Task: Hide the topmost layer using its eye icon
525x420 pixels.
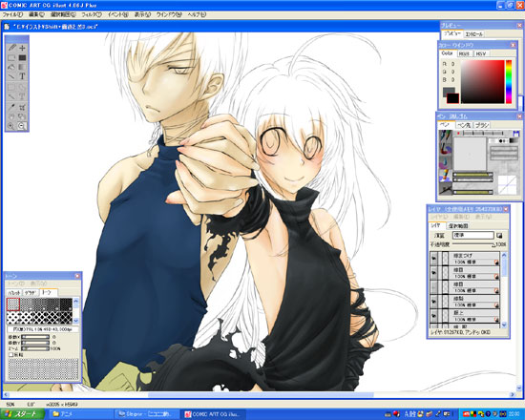Action: click(x=434, y=259)
